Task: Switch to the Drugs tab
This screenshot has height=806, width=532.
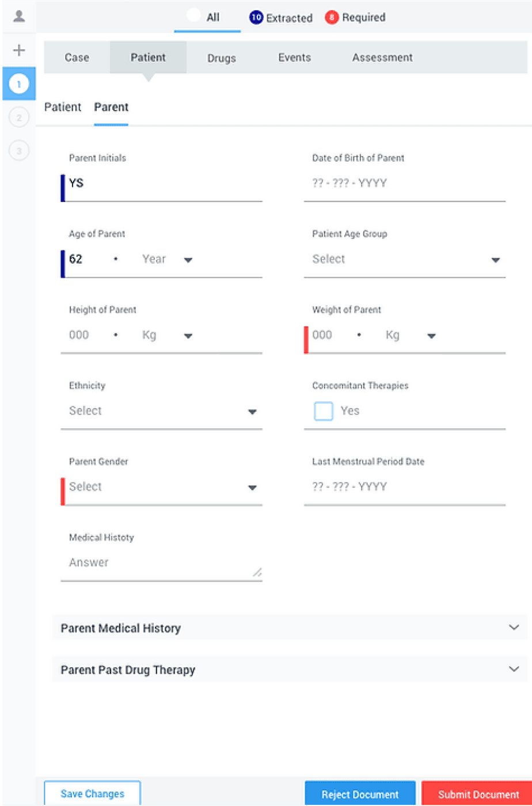Action: [222, 58]
